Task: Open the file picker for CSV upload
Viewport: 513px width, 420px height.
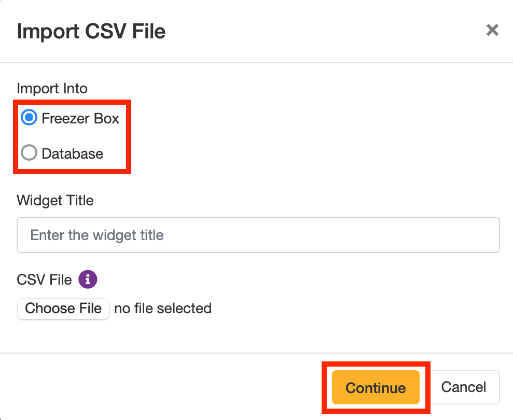Action: pos(63,309)
